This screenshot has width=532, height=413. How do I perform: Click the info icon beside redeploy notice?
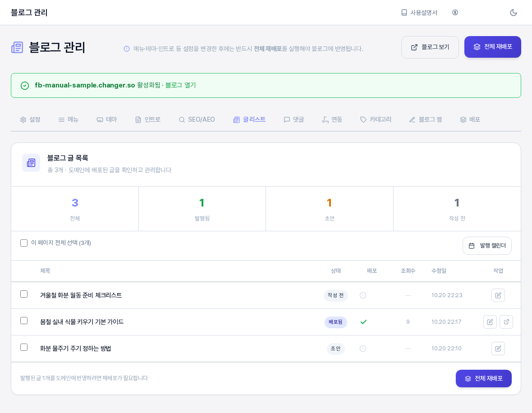(127, 49)
